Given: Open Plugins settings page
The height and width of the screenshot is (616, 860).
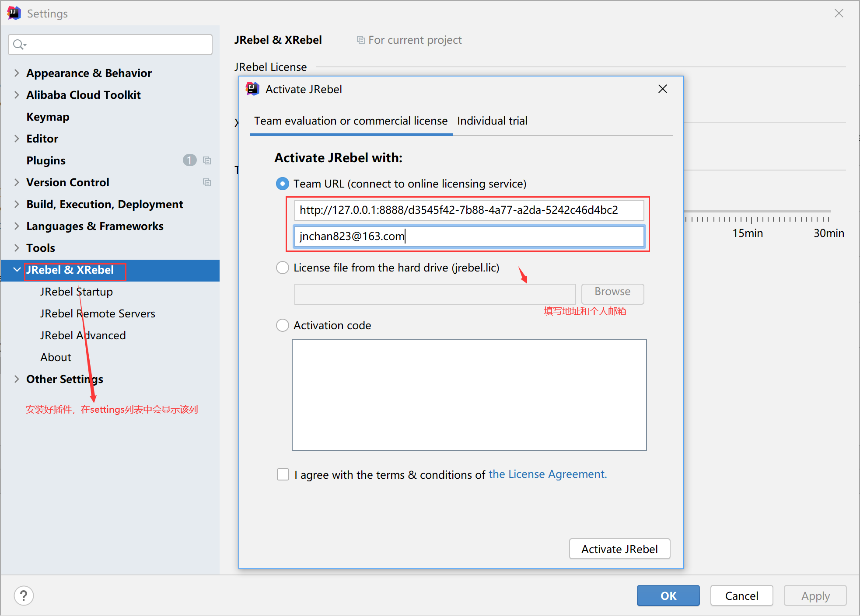Looking at the screenshot, I should [x=45, y=160].
